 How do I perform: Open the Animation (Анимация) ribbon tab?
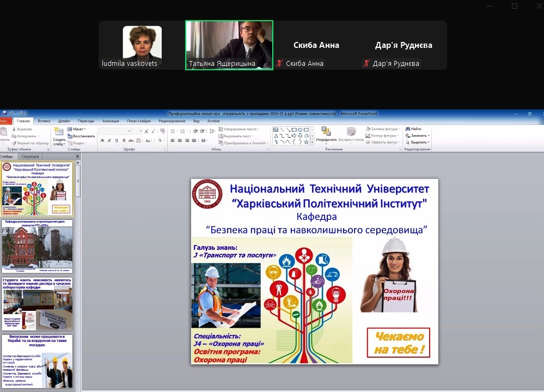[111, 121]
